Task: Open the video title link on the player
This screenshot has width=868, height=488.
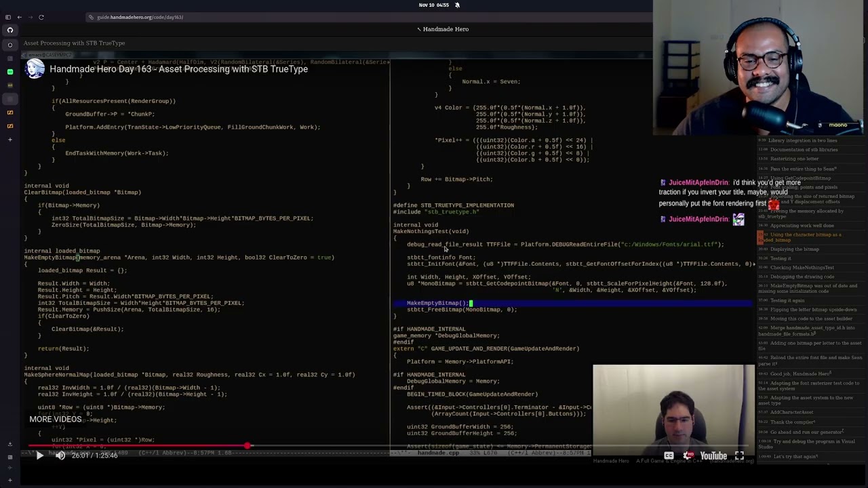Action: point(178,69)
